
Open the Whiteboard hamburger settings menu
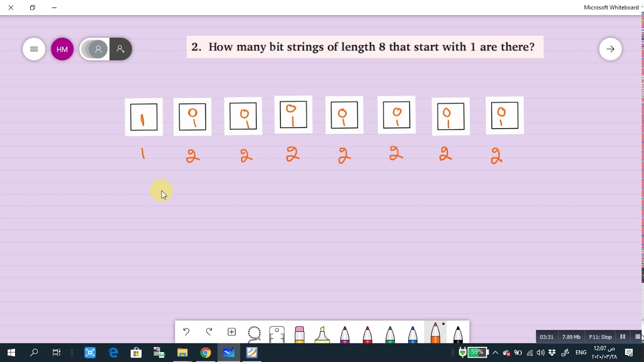[34, 49]
